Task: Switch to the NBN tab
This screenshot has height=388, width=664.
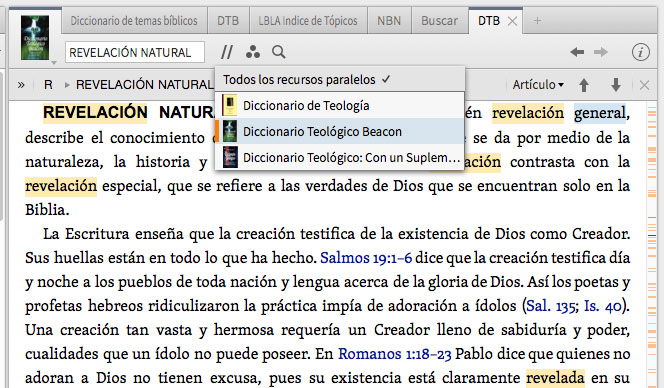Action: click(x=389, y=21)
